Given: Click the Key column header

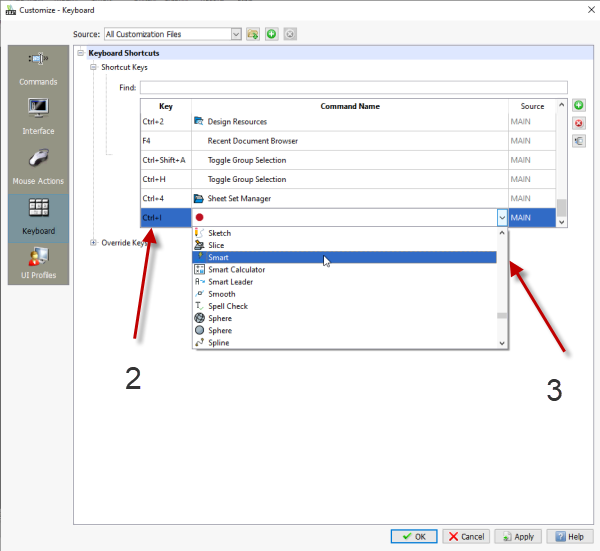Looking at the screenshot, I should coord(166,106).
